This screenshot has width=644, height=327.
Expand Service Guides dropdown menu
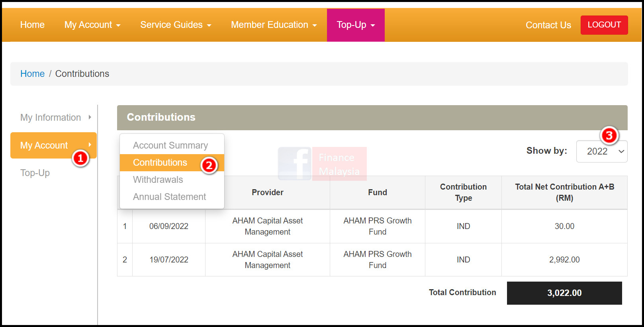tap(176, 25)
